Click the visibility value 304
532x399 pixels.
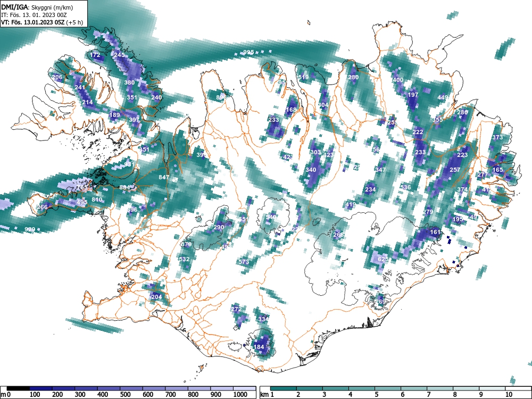point(323,105)
